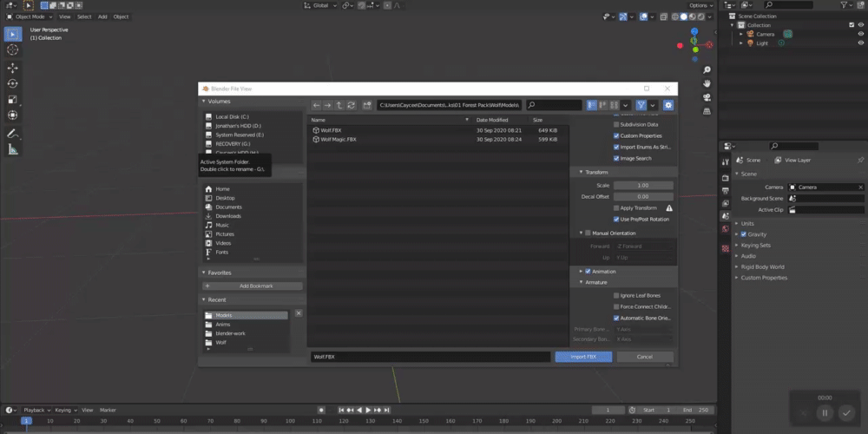Go to parent directory in file browser
Image resolution: width=868 pixels, height=434 pixels.
pos(339,105)
